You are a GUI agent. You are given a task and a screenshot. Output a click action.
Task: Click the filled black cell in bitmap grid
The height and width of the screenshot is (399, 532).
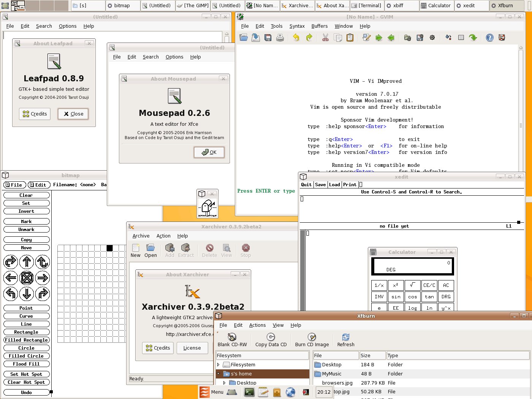pyautogui.click(x=110, y=248)
